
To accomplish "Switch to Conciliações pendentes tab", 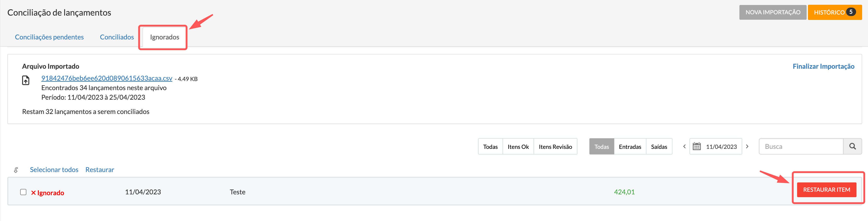I will point(49,37).
